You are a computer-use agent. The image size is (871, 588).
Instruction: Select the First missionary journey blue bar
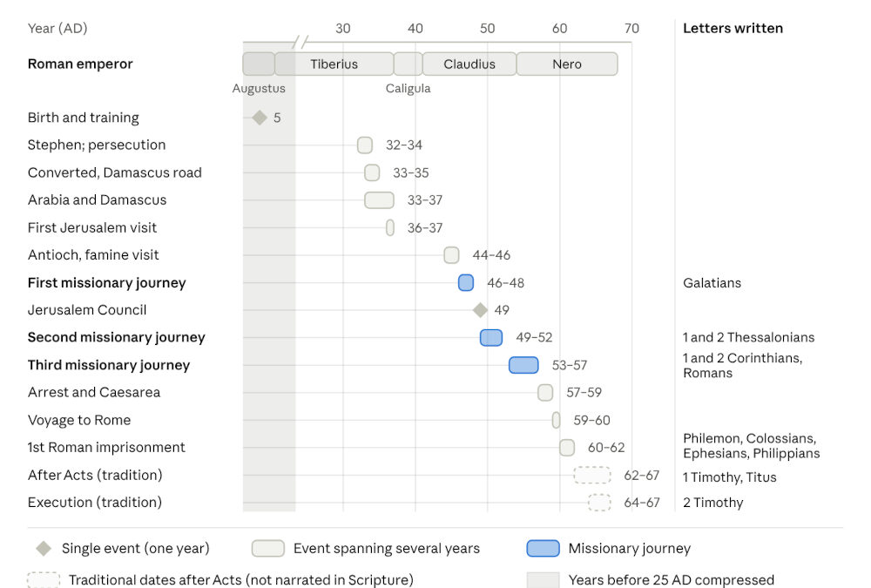tap(466, 283)
